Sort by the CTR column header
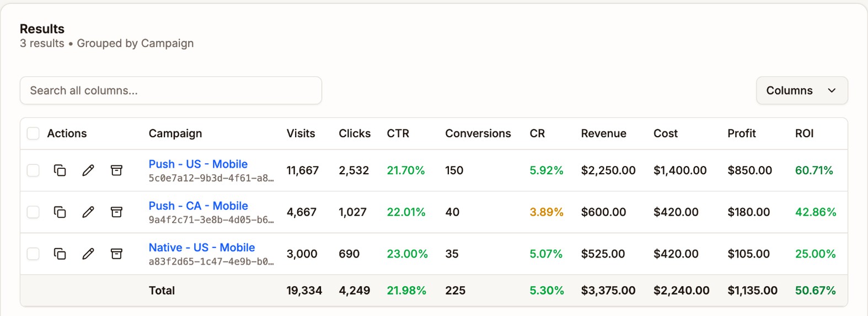 coord(398,133)
